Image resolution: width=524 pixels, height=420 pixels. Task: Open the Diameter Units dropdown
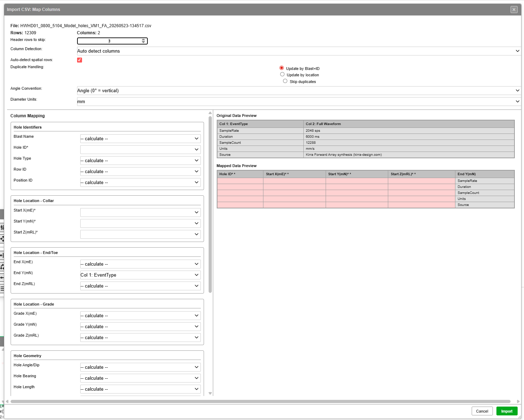[x=299, y=101]
